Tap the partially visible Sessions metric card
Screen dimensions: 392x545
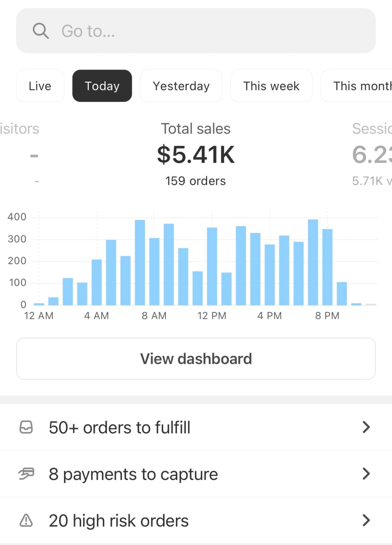click(x=371, y=155)
